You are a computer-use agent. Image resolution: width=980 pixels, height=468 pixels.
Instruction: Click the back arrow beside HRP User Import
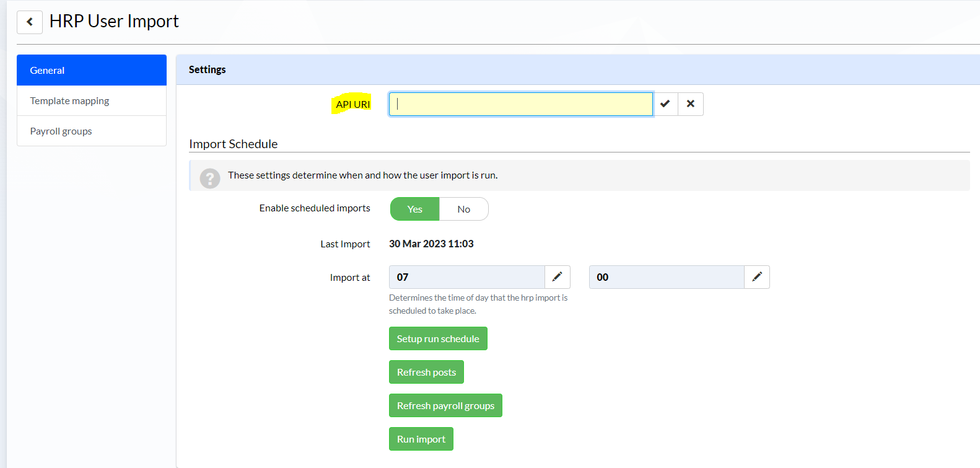[x=30, y=22]
